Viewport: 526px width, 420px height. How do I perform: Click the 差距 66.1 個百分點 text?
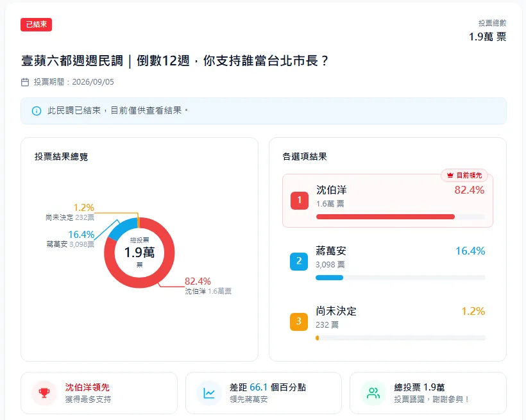click(x=267, y=387)
